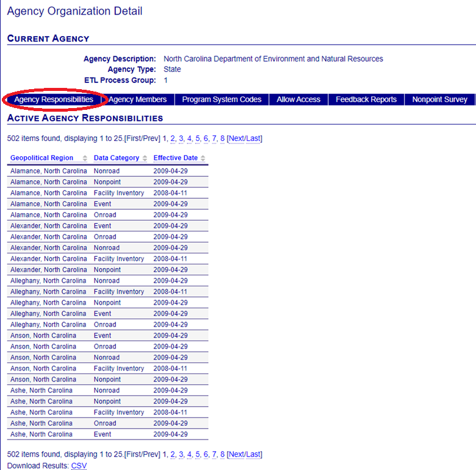Go to page 5 in top pagination
This screenshot has width=476, height=470.
(x=198, y=139)
